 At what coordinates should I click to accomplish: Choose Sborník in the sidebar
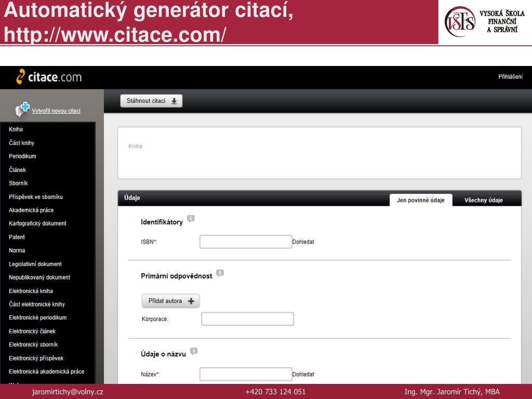[x=18, y=183]
